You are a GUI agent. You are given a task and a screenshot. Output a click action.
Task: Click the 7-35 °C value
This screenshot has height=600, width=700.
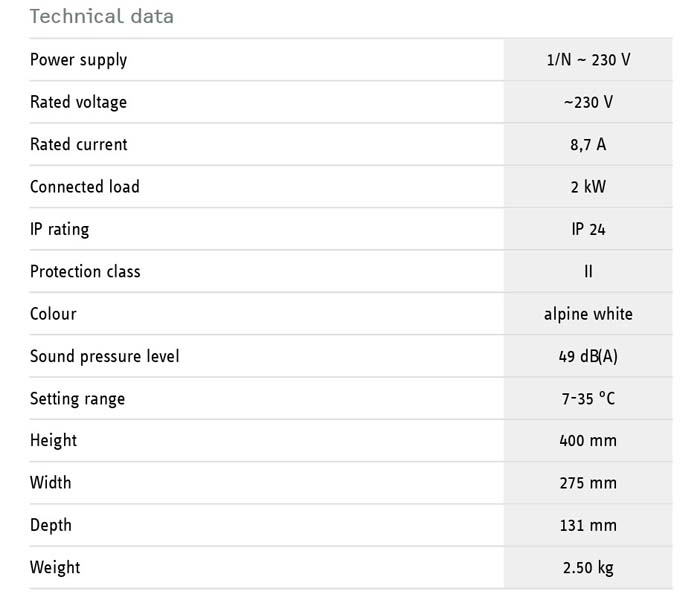point(588,399)
